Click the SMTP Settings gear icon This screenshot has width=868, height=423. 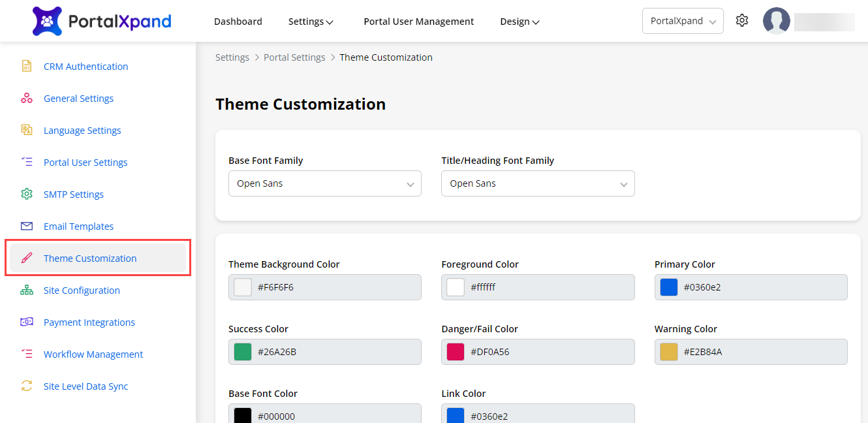[x=27, y=195]
